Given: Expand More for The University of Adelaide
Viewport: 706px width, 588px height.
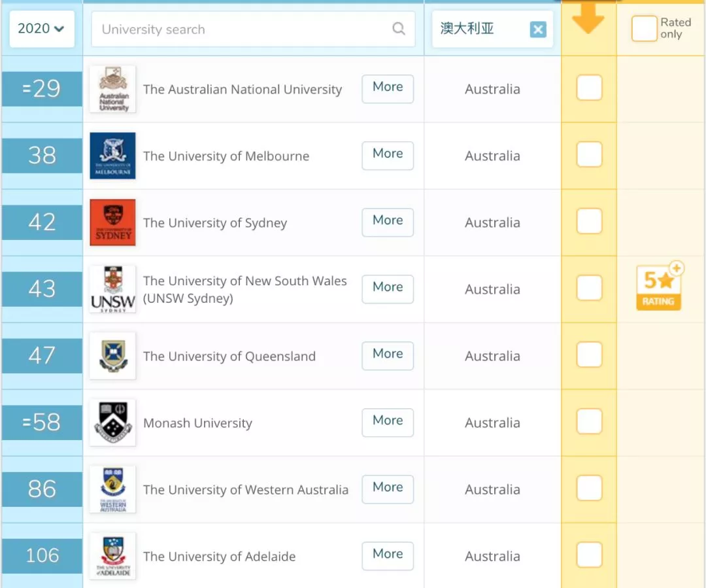Looking at the screenshot, I should [388, 555].
